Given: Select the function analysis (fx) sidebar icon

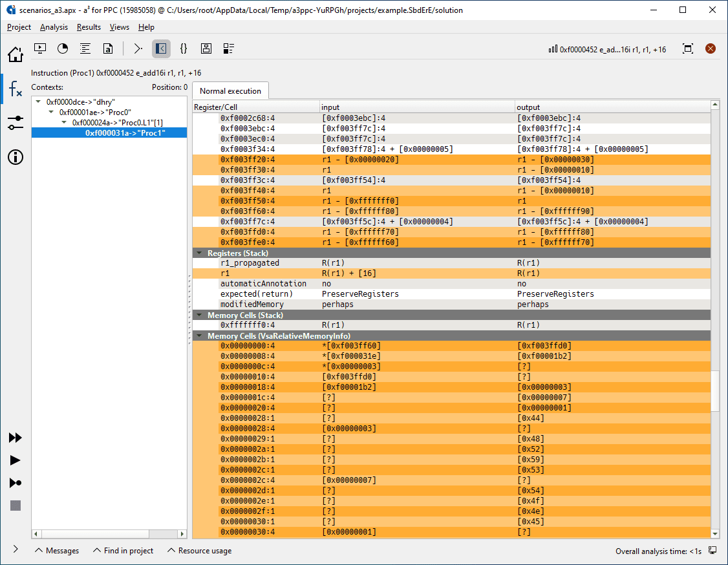Looking at the screenshot, I should (16, 89).
